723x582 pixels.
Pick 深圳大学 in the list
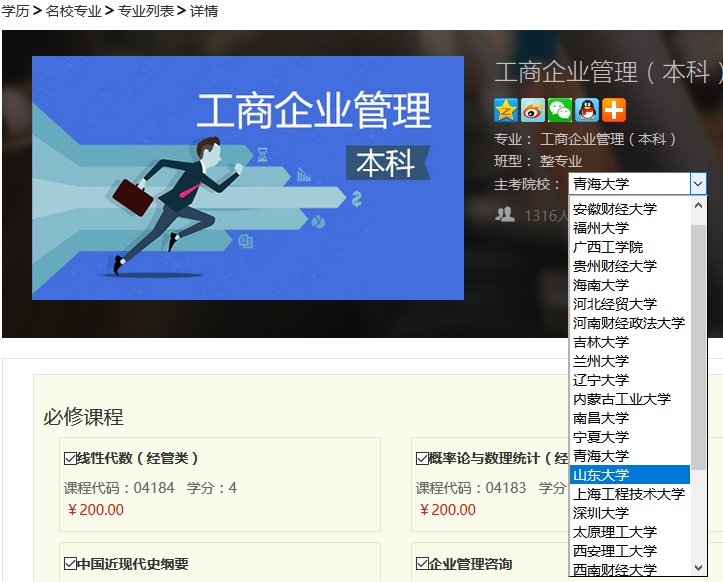(x=630, y=513)
